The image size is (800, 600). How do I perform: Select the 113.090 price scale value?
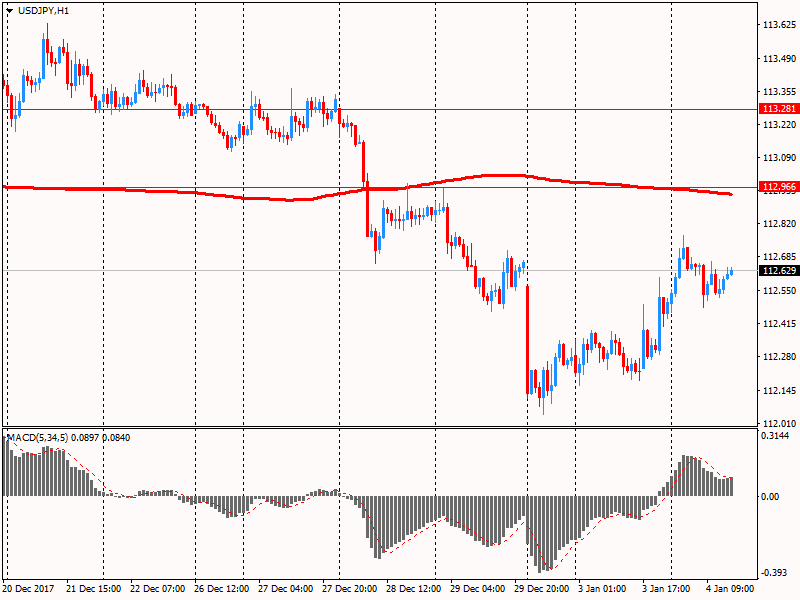pos(779,158)
